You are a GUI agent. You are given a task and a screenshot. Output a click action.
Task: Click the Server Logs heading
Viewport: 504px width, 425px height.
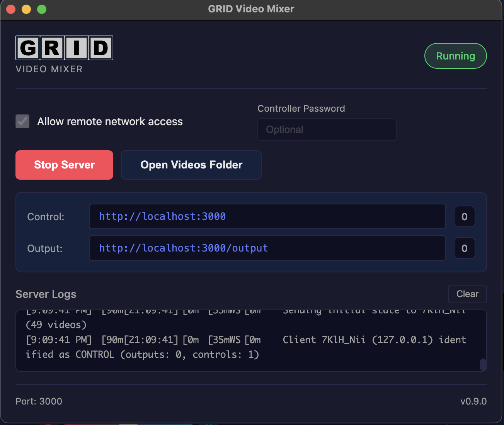[x=46, y=294]
